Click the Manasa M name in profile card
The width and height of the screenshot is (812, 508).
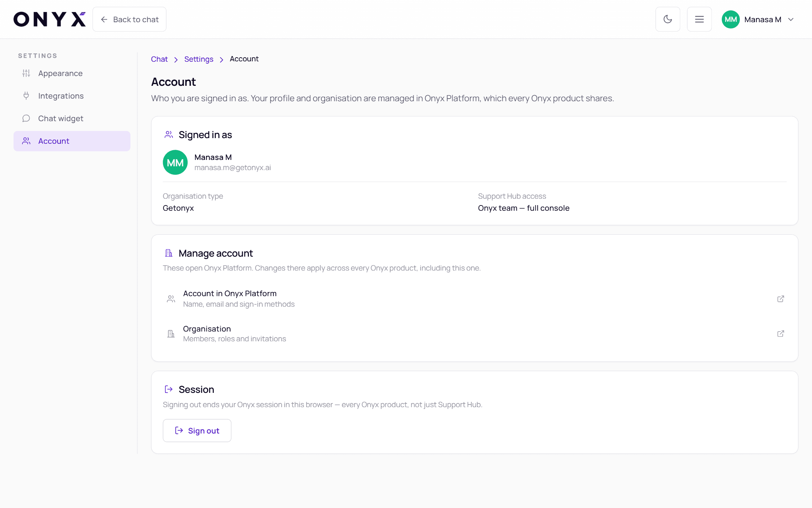pos(213,157)
